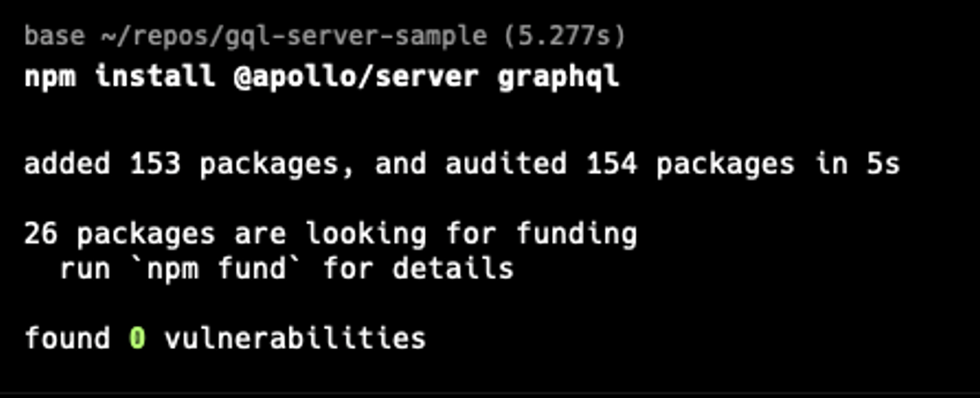The image size is (980, 398).
Task: Click the word 'install' in the command
Action: point(155,76)
